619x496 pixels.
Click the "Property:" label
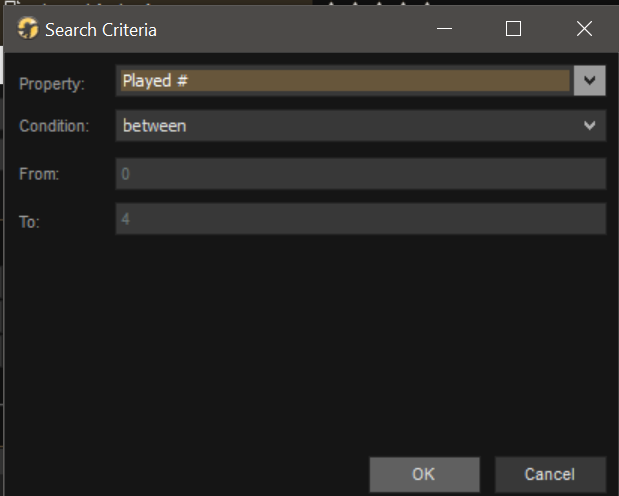52,84
